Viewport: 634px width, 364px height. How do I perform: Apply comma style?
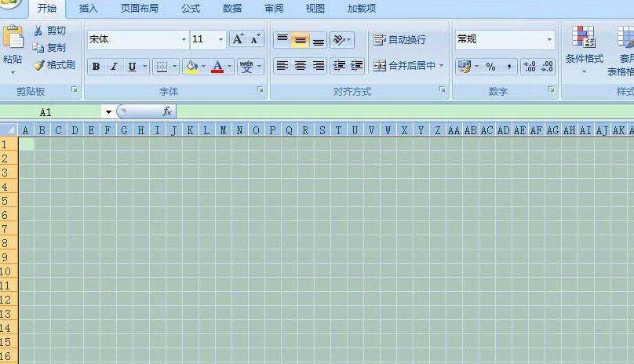pyautogui.click(x=508, y=67)
